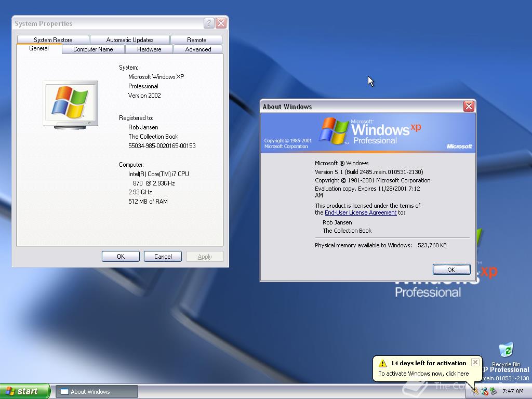Click the Windows Messenger tray icon
This screenshot has height=399, width=532.
tap(484, 392)
